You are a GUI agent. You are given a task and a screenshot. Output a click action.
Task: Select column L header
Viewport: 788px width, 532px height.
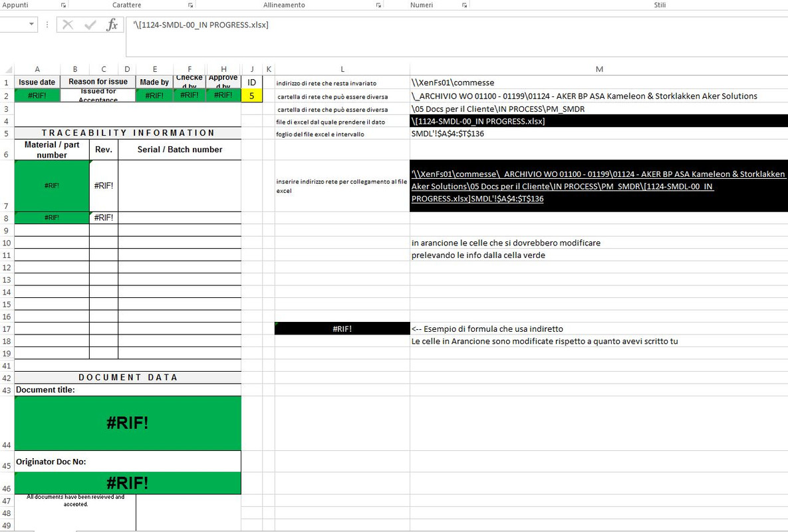tap(342, 69)
